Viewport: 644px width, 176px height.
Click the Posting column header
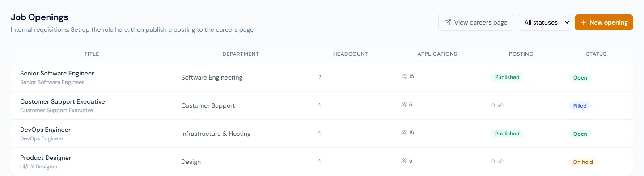point(521,54)
